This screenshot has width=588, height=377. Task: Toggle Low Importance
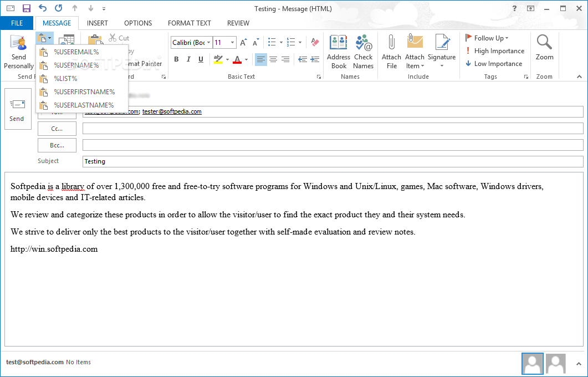pyautogui.click(x=493, y=64)
